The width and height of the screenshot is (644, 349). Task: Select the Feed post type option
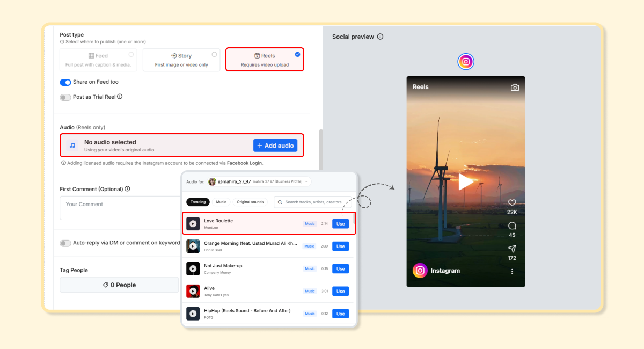98,60
